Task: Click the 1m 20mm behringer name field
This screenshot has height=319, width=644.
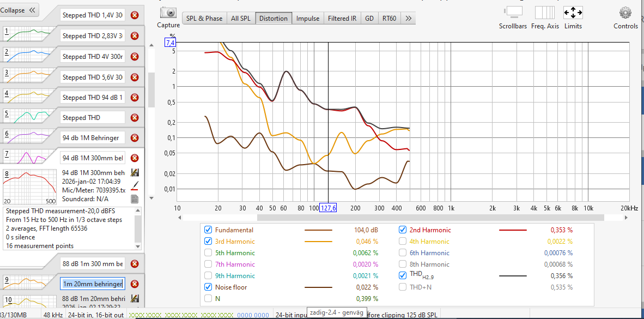Action: tap(92, 284)
